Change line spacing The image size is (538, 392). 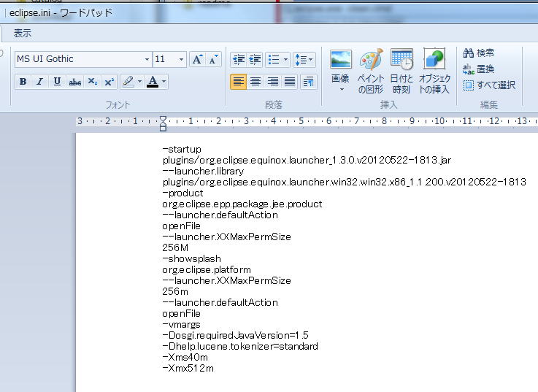(301, 60)
